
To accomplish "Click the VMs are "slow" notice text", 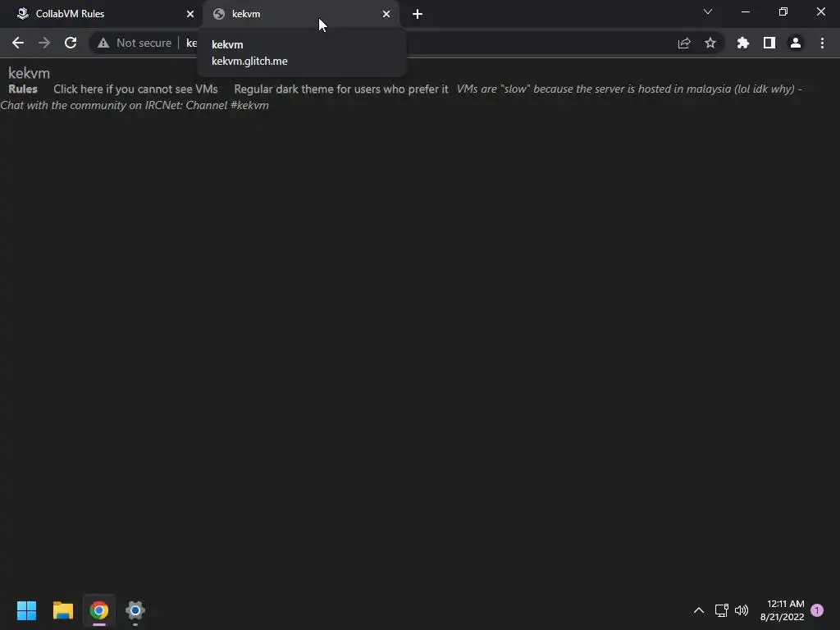I will pyautogui.click(x=626, y=89).
